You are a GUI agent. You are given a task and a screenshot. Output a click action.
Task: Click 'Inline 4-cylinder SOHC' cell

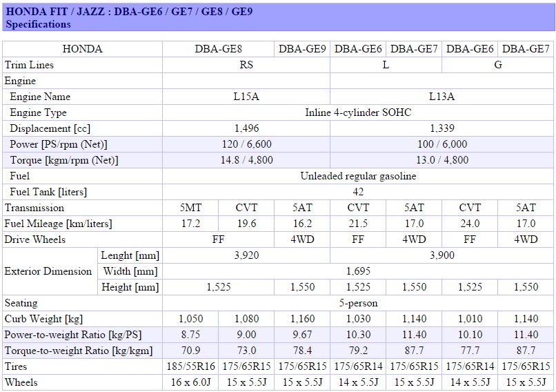coord(358,112)
